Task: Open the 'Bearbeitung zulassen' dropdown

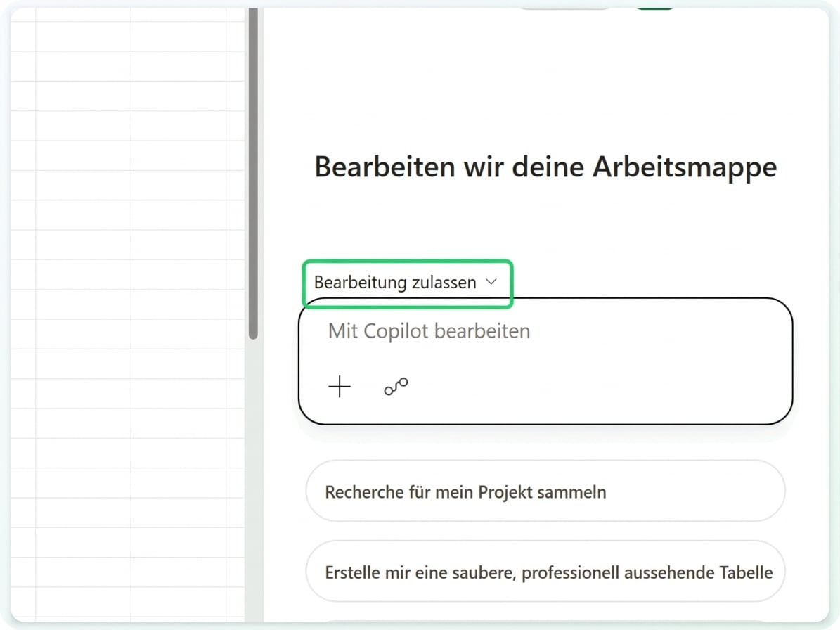Action: pyautogui.click(x=406, y=283)
